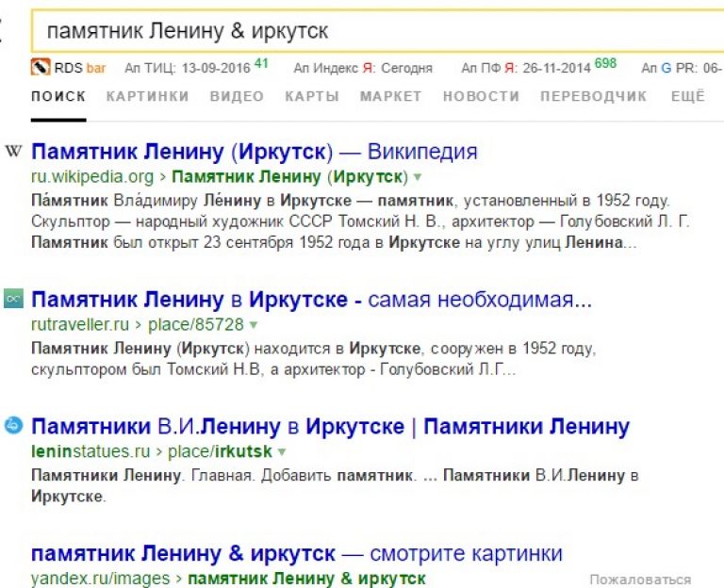Go to the НОВОСТИ tab
This screenshot has height=588, width=724.
[x=481, y=96]
